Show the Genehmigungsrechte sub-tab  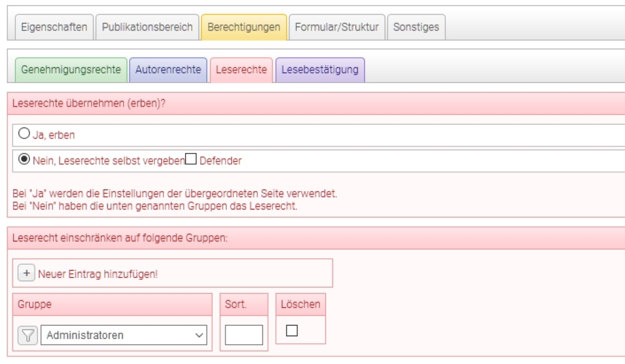[x=71, y=69]
